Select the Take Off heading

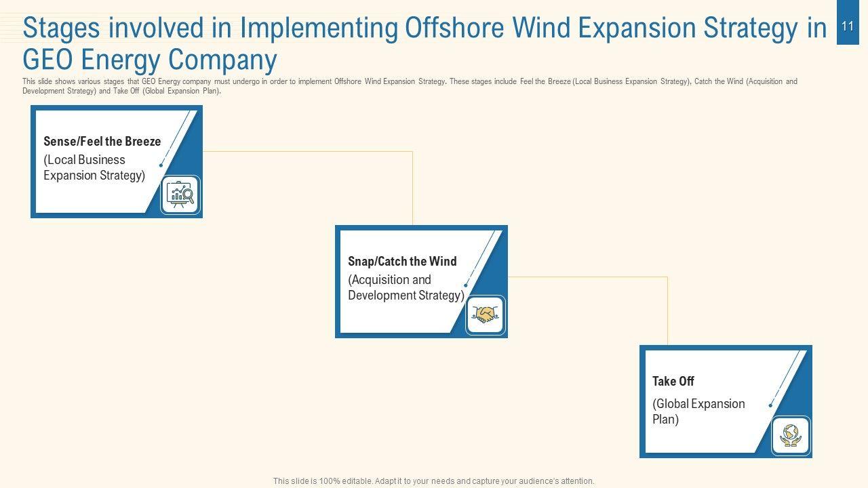(673, 382)
